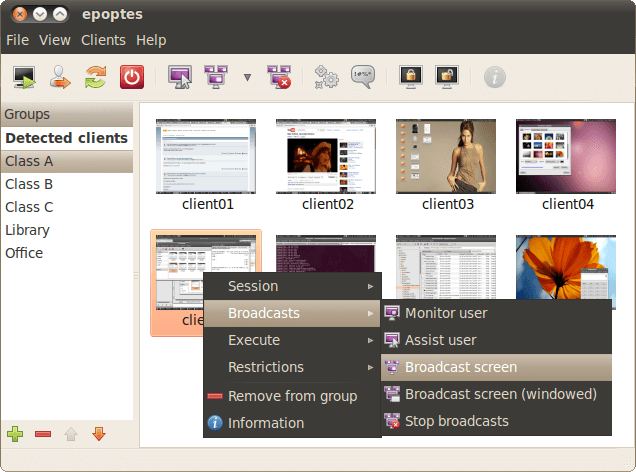Click the green-orange Reboot arrows icon
Screen dimensions: 636x472
coord(95,76)
